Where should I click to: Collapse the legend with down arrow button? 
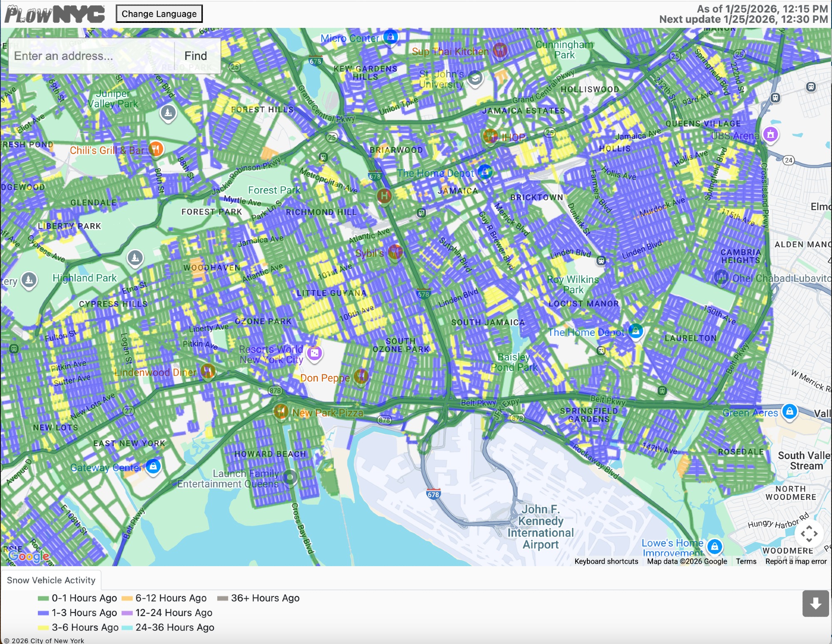815,603
